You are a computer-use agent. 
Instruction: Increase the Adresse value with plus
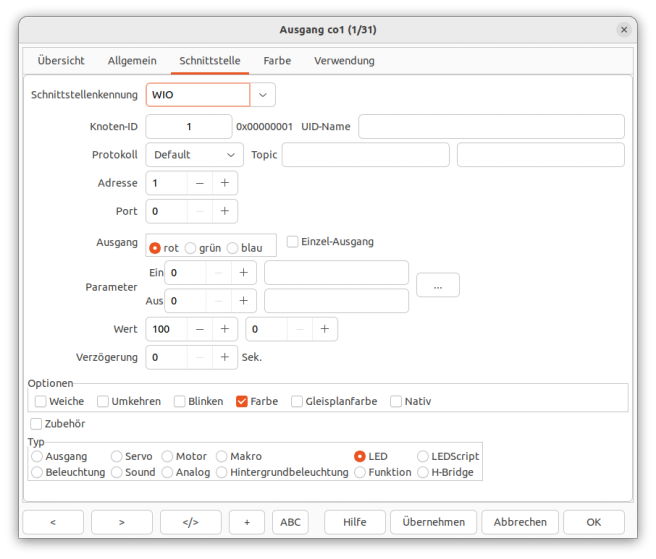[x=224, y=183]
